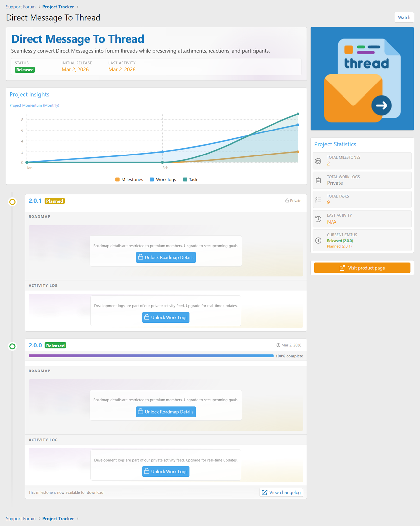This screenshot has width=420, height=526.
Task: Click the Initial Release date Mar 2, 2026
Action: tap(75, 69)
